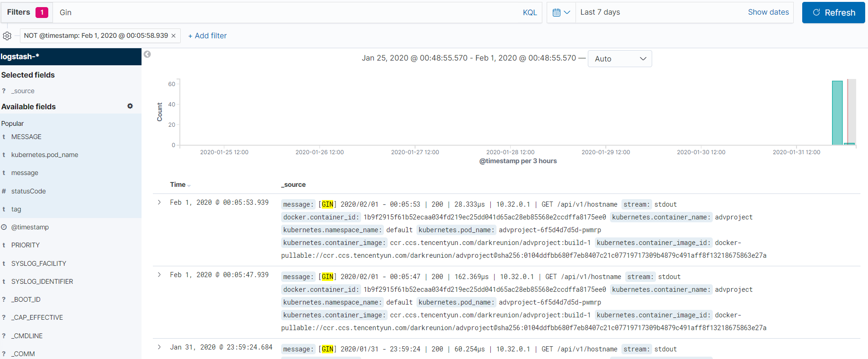This screenshot has width=868, height=359.
Task: Open the Filters saved query menu
Action: coord(27,12)
